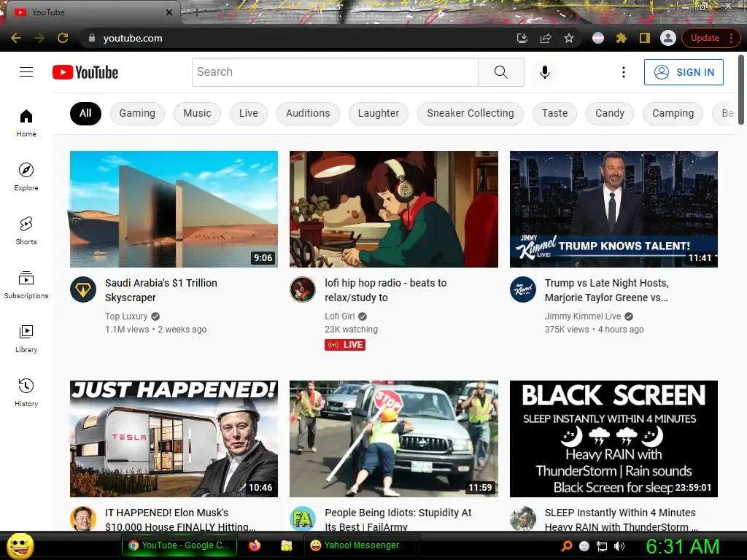
Task: Open the Chrome profile avatar
Action: pos(668,38)
